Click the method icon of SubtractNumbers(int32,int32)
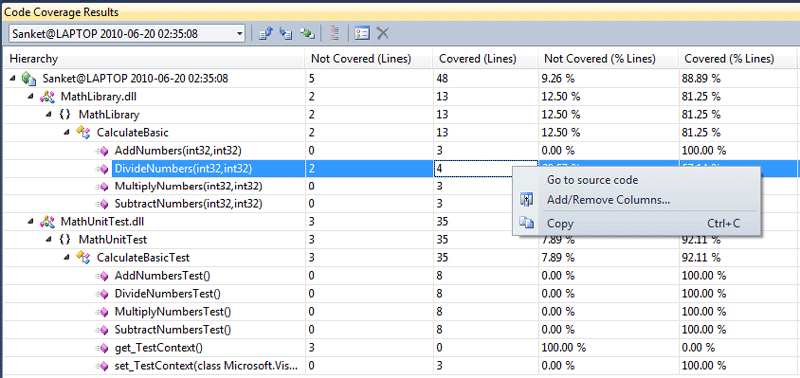Screen dimensions: 800x378 tap(102, 204)
